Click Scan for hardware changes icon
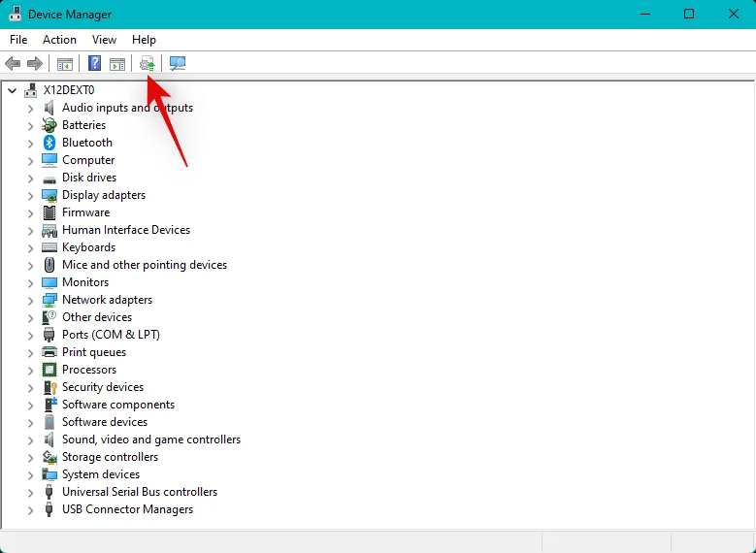This screenshot has width=756, height=553. pos(178,63)
